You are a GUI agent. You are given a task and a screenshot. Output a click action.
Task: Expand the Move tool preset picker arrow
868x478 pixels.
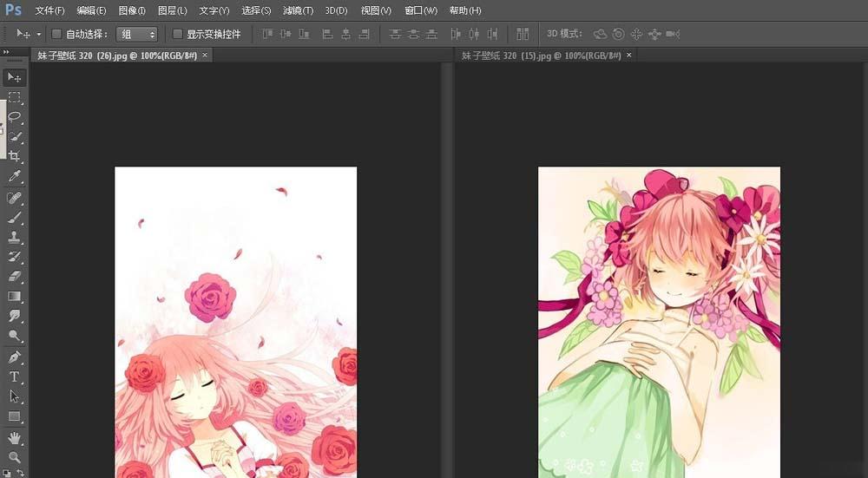coord(39,35)
